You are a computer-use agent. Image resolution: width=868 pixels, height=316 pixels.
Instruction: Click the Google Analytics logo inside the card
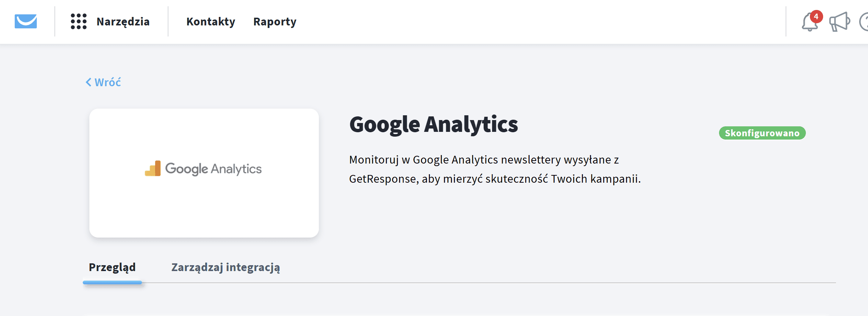click(204, 169)
